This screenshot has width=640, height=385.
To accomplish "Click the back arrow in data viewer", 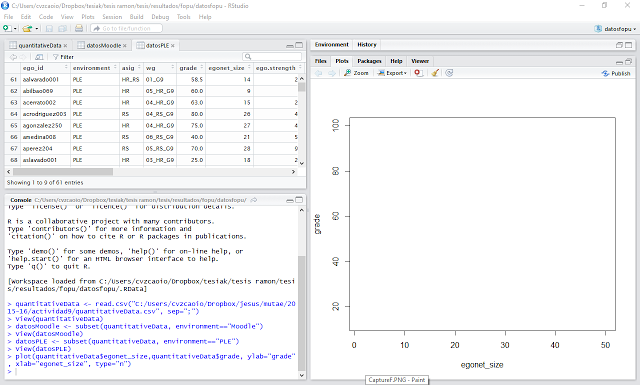I will [13, 57].
